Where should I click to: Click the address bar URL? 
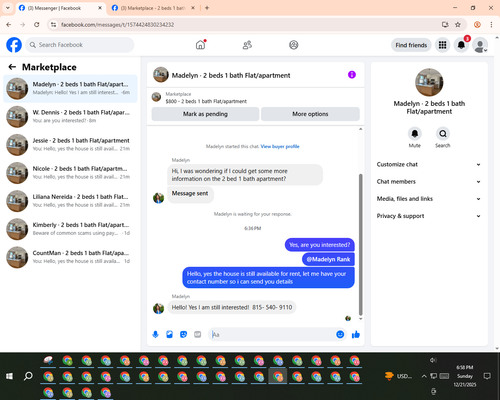[x=117, y=25]
